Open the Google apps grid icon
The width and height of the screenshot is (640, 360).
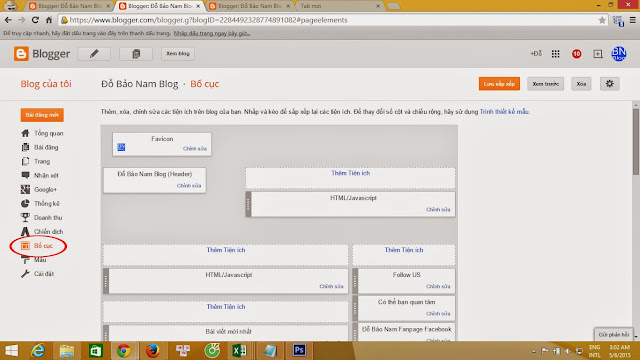click(556, 54)
